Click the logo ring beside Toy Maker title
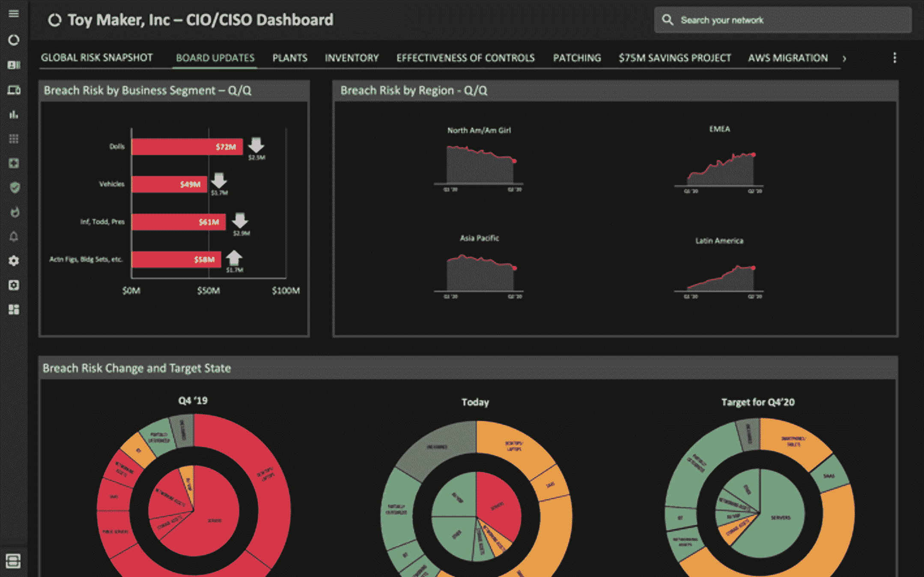924x577 pixels. (x=54, y=20)
